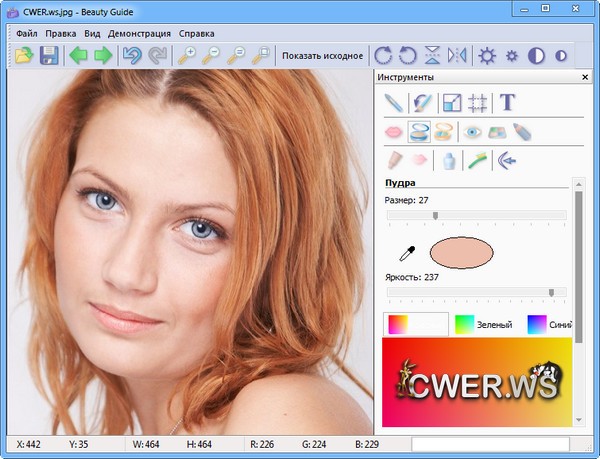Image resolution: width=600 pixels, height=459 pixels.
Task: Close the Инструменты panel
Action: tap(584, 77)
